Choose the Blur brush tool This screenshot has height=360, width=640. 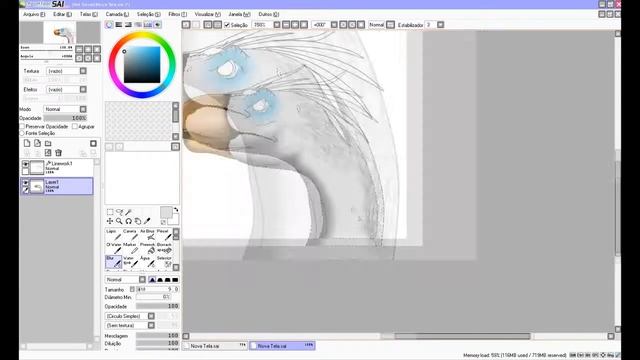[x=113, y=262]
